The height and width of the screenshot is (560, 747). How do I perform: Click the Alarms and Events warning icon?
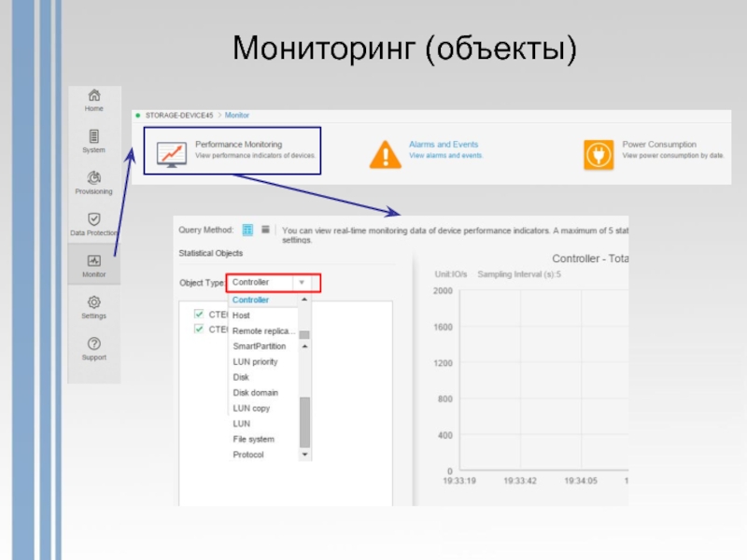[385, 154]
